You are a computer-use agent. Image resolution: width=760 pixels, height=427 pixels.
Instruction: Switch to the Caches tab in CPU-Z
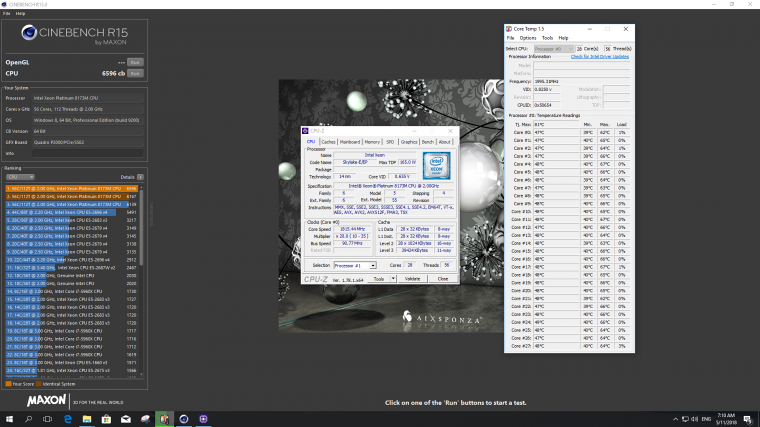tap(328, 142)
